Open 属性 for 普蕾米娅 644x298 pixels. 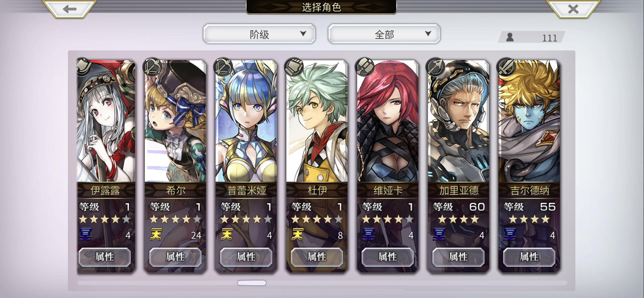click(x=246, y=257)
